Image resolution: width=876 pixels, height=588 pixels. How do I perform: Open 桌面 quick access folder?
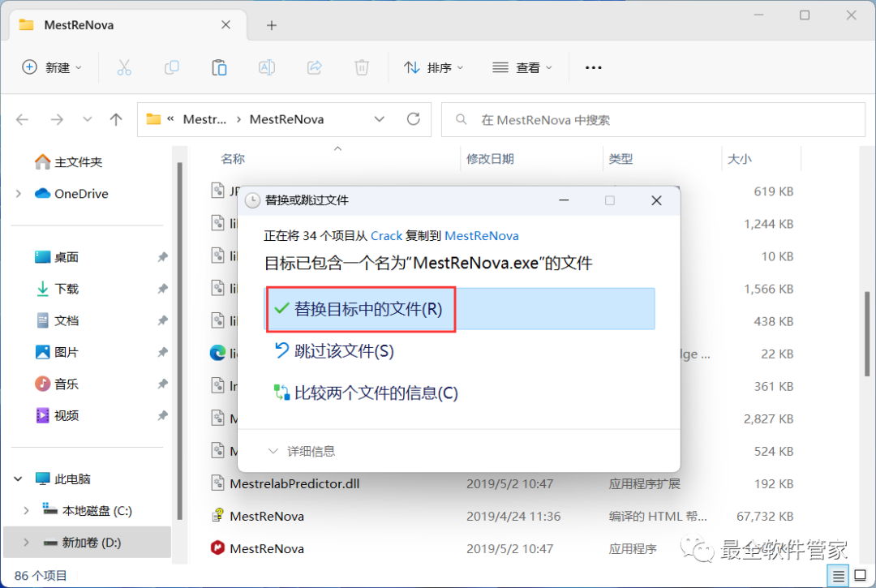pos(57,257)
